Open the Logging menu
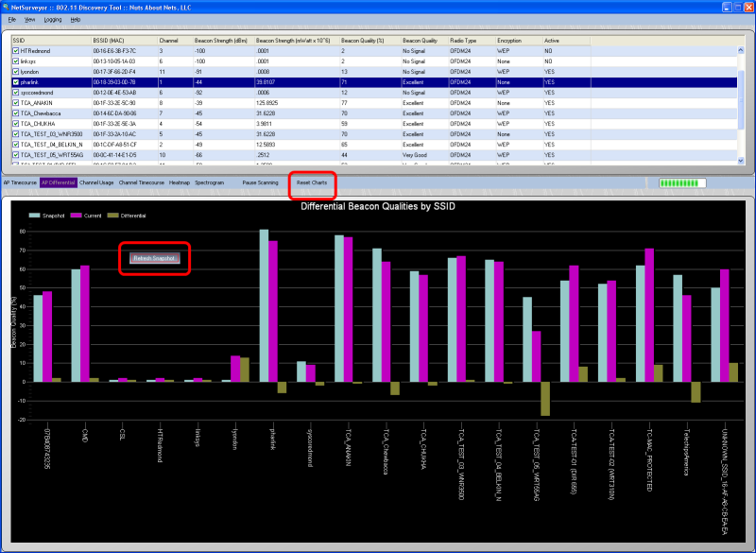Screen dimensions: 756x553 click(x=53, y=20)
